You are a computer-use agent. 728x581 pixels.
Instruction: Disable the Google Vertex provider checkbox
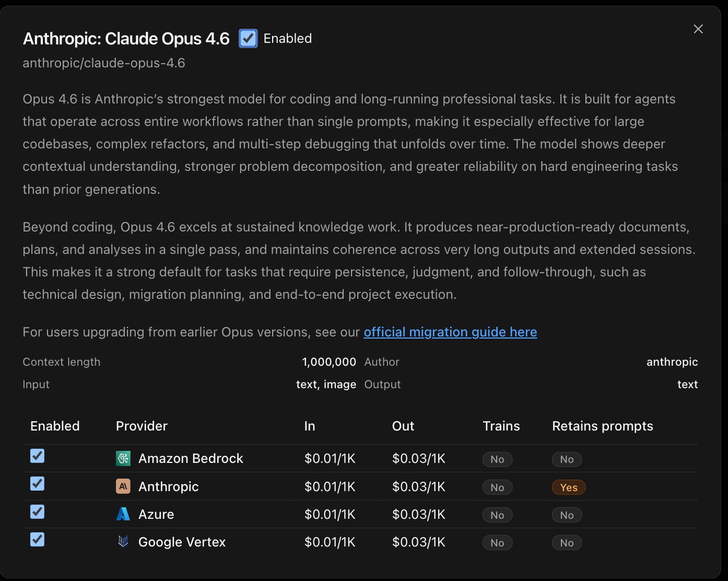(x=37, y=539)
